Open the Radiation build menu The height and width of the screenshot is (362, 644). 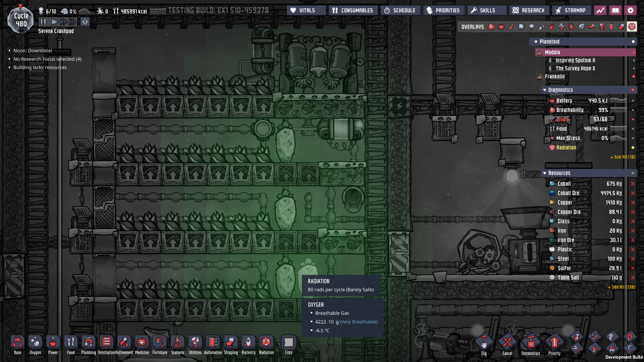266,343
